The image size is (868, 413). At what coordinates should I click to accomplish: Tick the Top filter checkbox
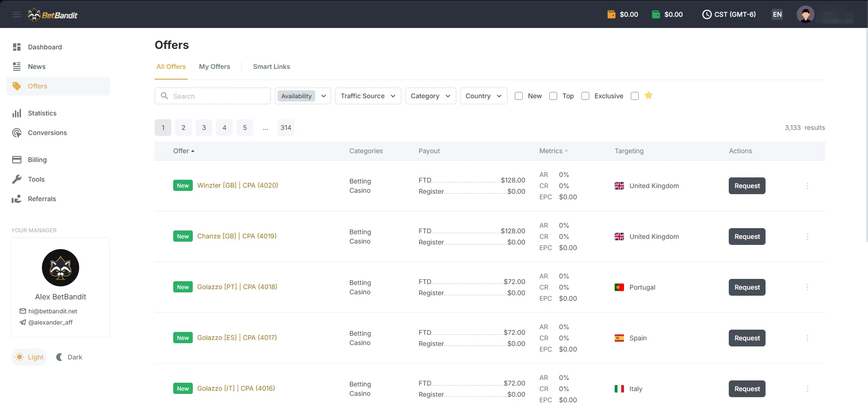click(553, 96)
